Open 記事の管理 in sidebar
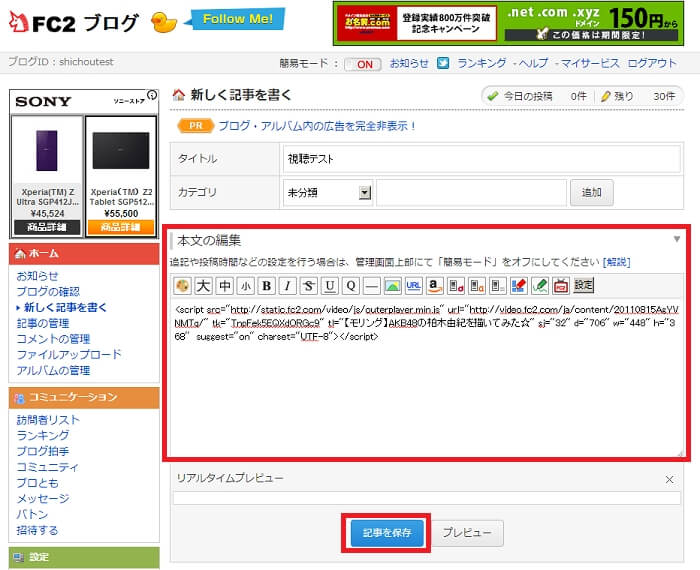 [x=43, y=323]
